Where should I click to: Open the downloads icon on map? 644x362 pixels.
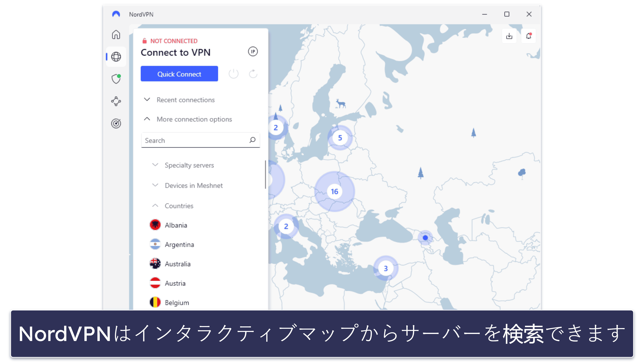click(x=509, y=36)
